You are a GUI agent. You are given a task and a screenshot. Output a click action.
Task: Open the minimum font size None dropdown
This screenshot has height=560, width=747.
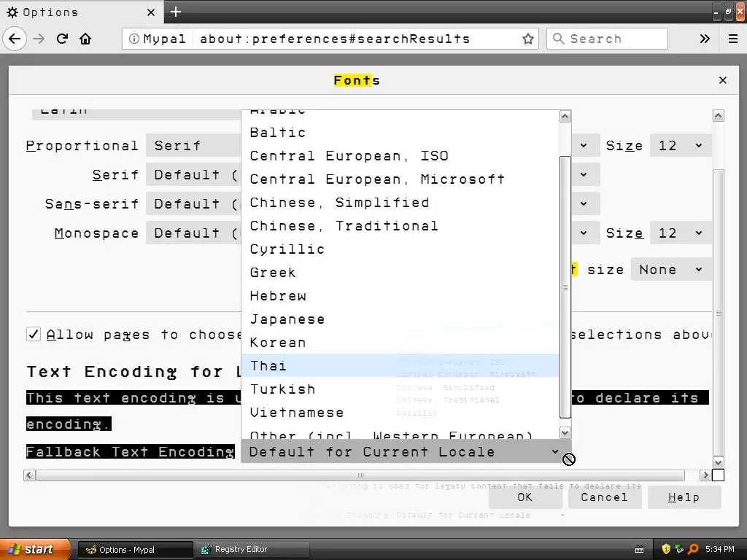(x=671, y=270)
